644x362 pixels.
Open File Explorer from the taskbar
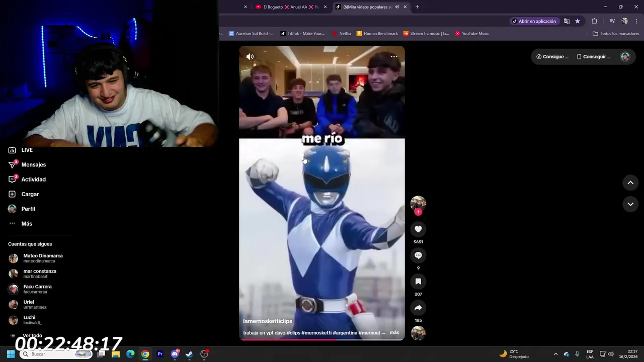tap(116, 354)
